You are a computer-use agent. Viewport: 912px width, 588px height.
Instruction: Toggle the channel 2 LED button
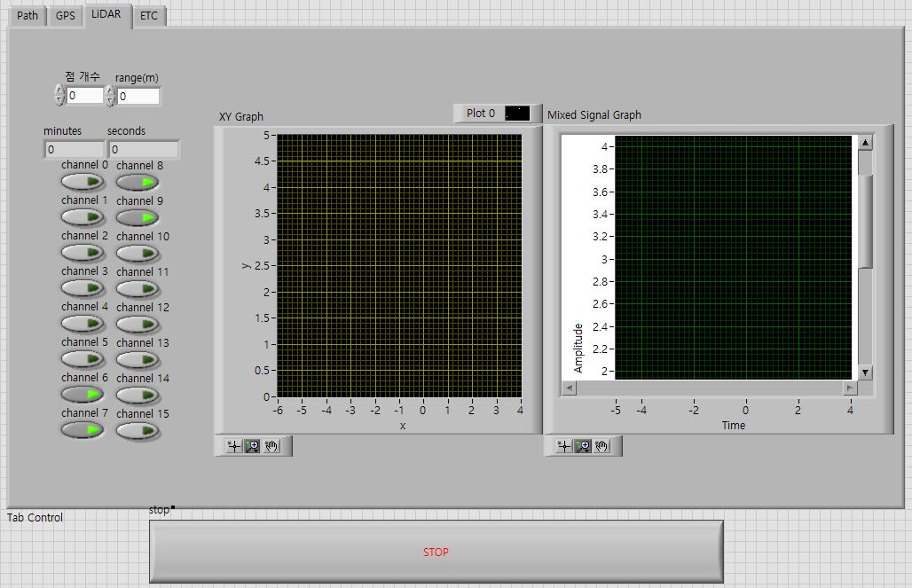83,253
